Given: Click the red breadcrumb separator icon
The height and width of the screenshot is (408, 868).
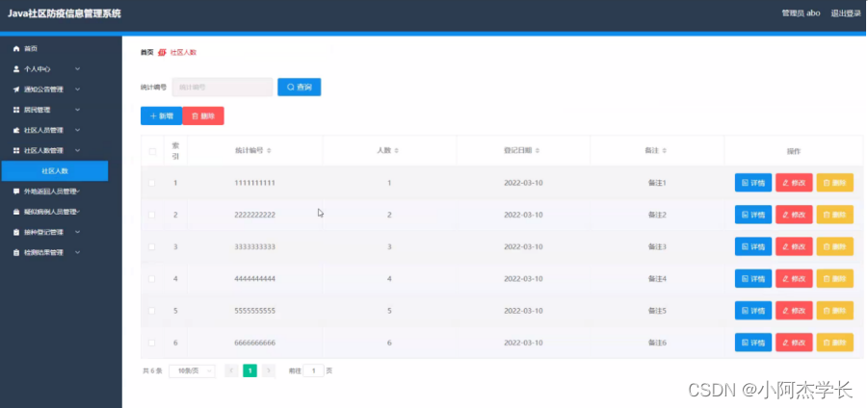Looking at the screenshot, I should [162, 53].
